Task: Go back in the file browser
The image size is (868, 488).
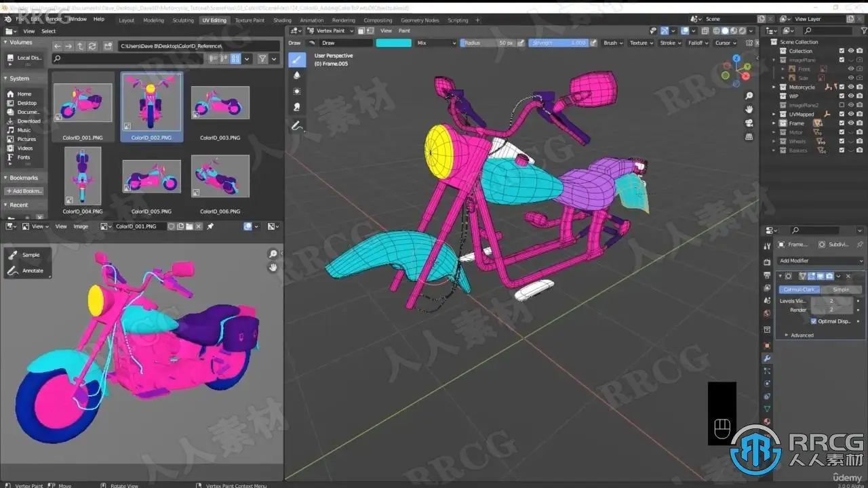Action: tap(58, 46)
